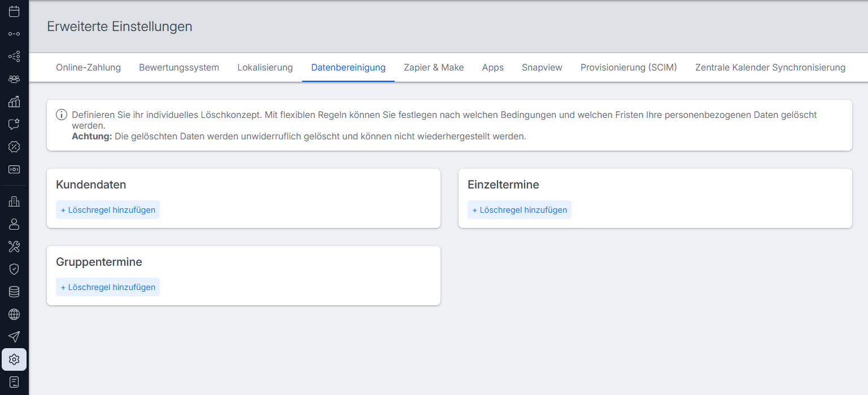Switch to the Online-Zahlung tab
The image size is (868, 395).
pos(88,68)
